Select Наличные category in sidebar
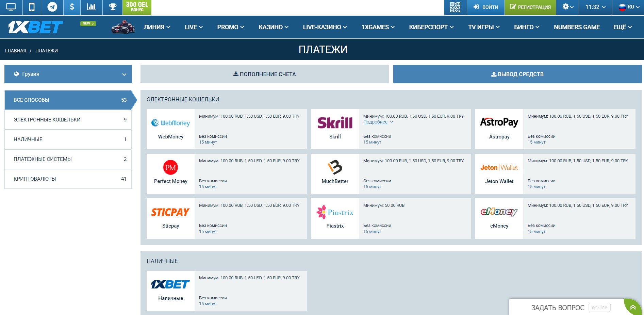Viewport: 644px width, 315px height. (x=68, y=139)
